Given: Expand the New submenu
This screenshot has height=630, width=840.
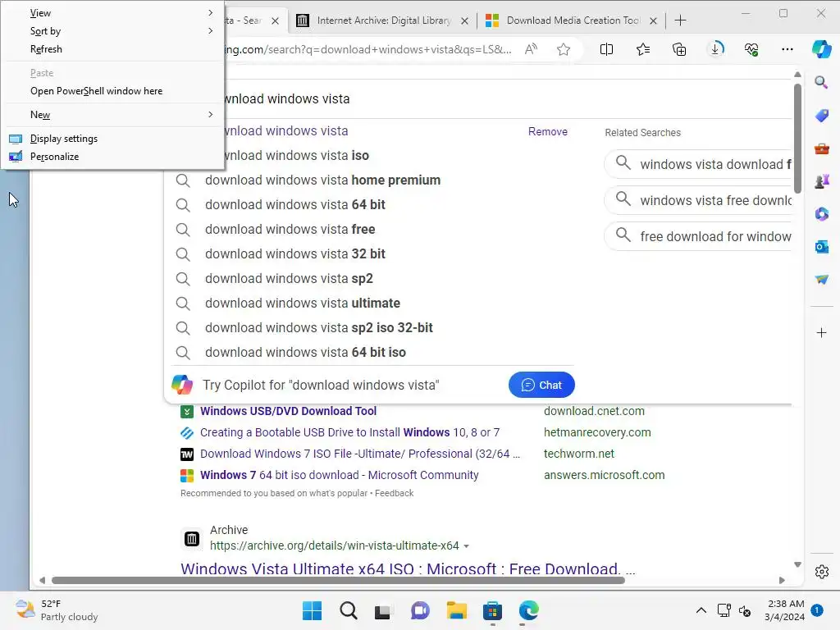Looking at the screenshot, I should tap(112, 115).
